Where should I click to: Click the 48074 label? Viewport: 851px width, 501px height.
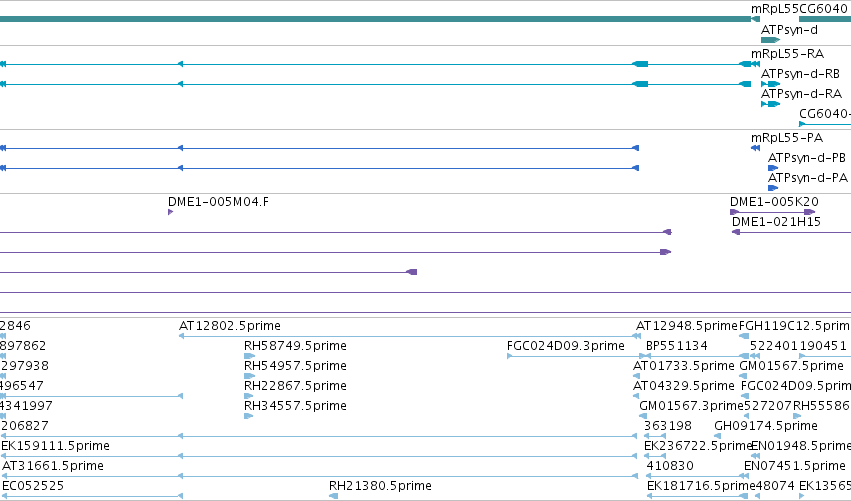pyautogui.click(x=775, y=486)
